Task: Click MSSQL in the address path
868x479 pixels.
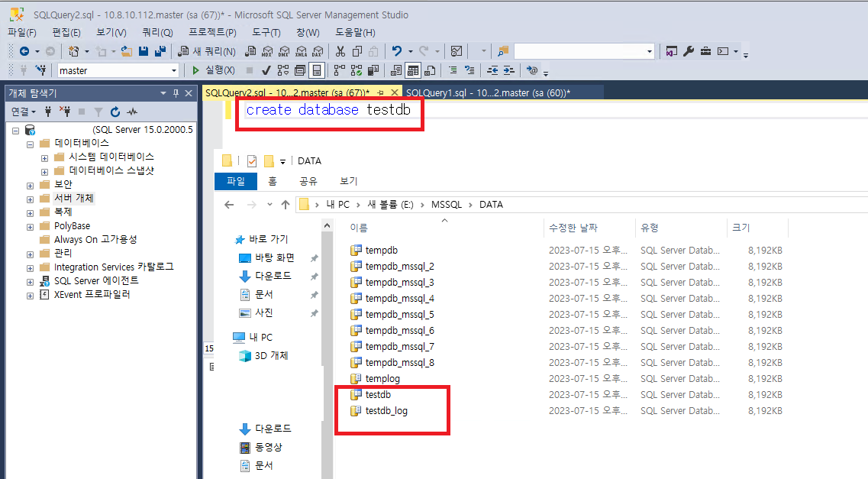Action: [446, 204]
